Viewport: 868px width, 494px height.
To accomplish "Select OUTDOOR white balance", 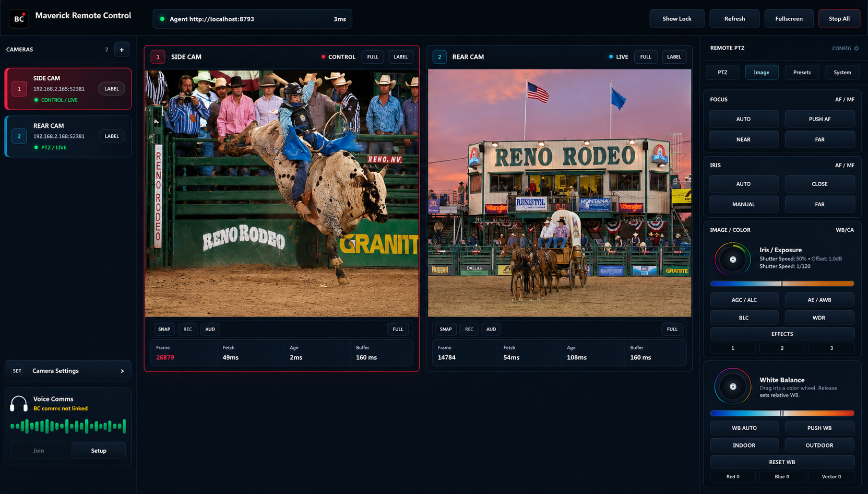I will 819,445.
